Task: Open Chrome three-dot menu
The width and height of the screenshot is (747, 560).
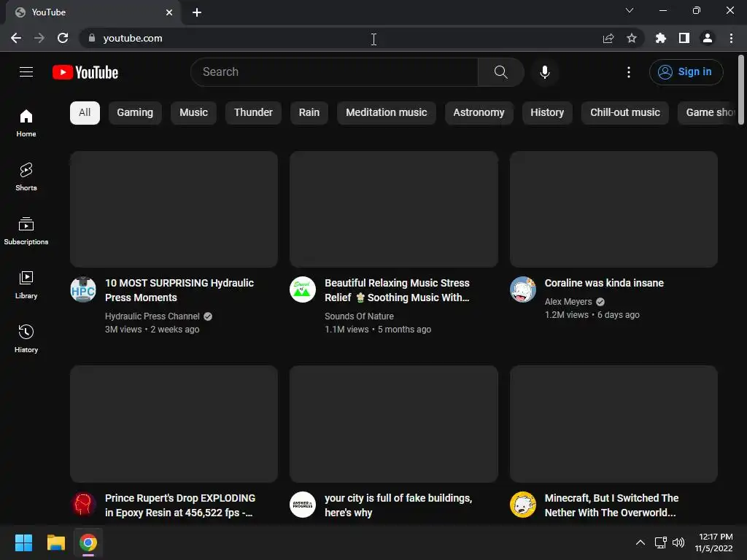Action: 731,38
